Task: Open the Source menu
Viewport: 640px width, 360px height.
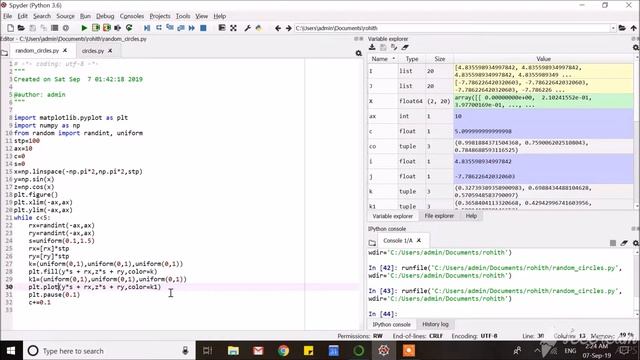Action: 65,16
